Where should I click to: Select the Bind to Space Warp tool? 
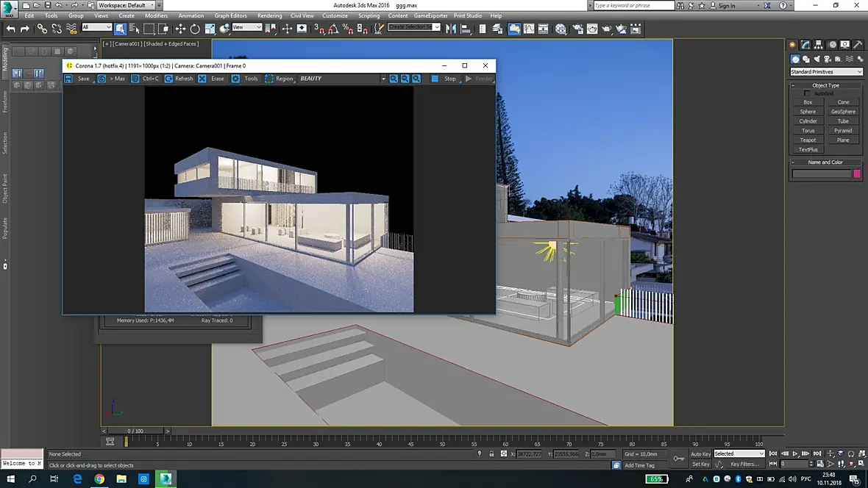tap(71, 29)
